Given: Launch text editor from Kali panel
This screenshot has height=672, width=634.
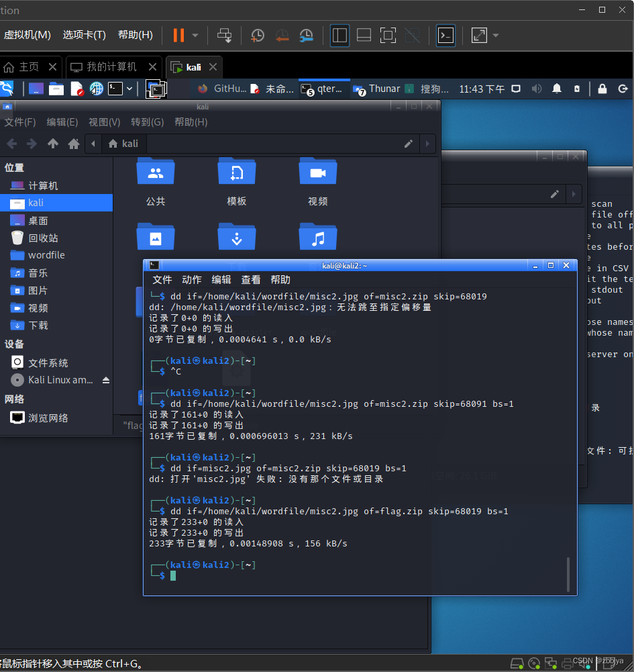Looking at the screenshot, I should coord(76,89).
